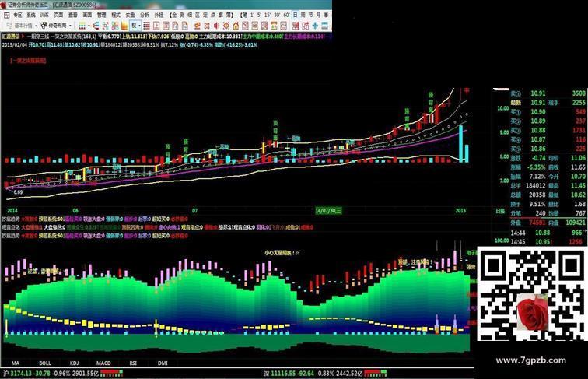Switch to the RSI indicator tab
Image resolution: width=588 pixels, height=379 pixels.
coord(133,363)
